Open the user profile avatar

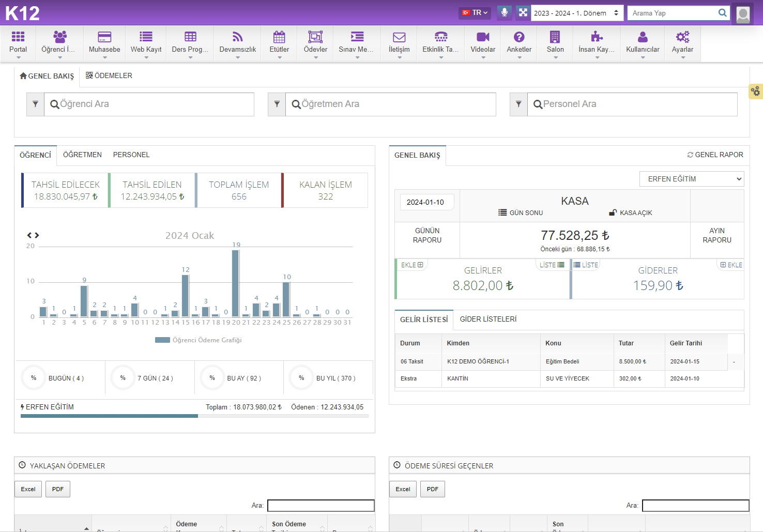coord(743,14)
